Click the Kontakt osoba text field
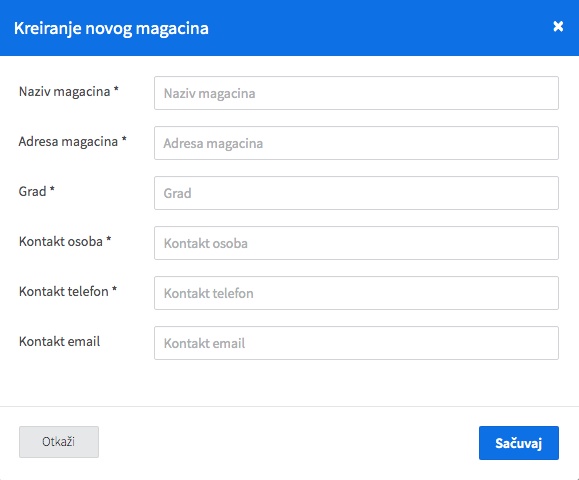 pos(356,243)
